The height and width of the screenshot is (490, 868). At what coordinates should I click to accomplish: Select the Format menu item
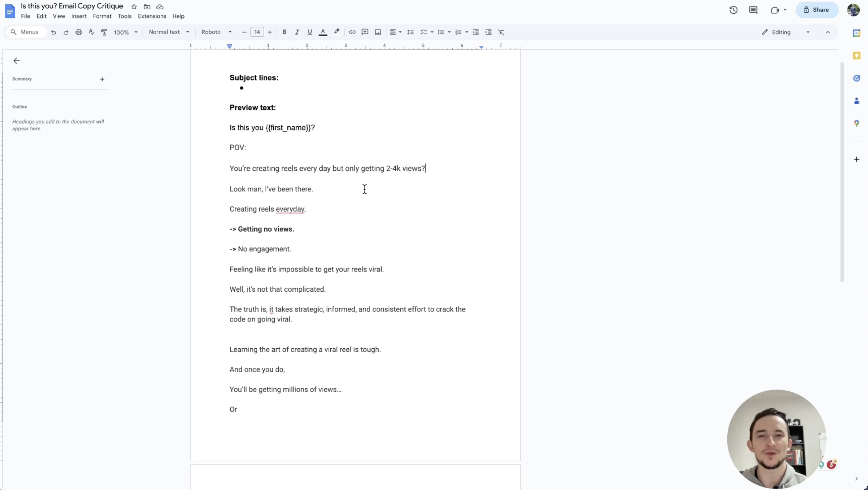tap(102, 16)
